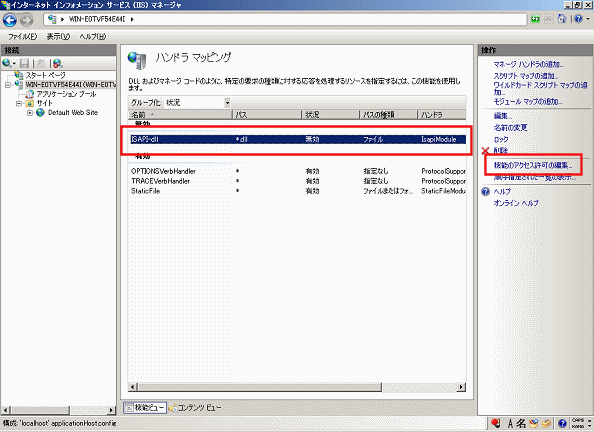Image resolution: width=594 pixels, height=432 pixels.
Task: Select the ISAPI-dll handler row
Action: pos(298,139)
